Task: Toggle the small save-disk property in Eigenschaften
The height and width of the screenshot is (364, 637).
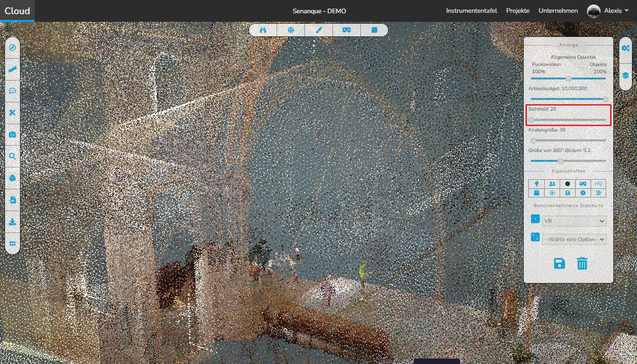Action: [567, 193]
